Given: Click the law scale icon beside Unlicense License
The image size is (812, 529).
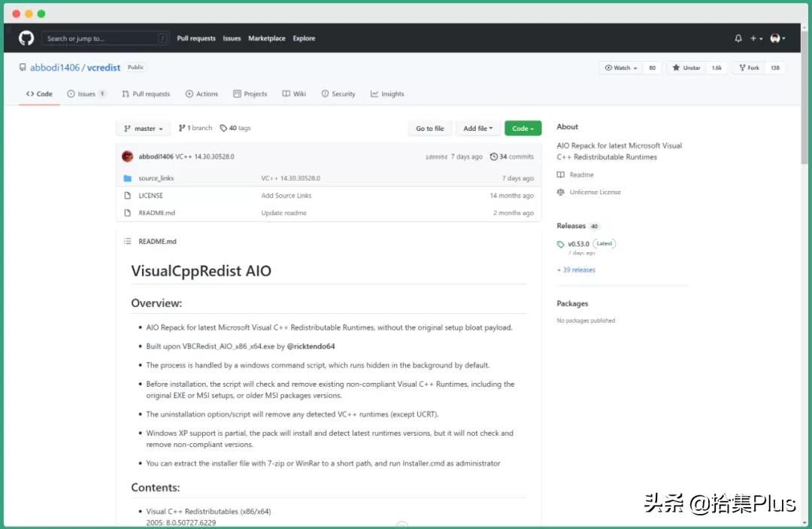Looking at the screenshot, I should tap(560, 192).
